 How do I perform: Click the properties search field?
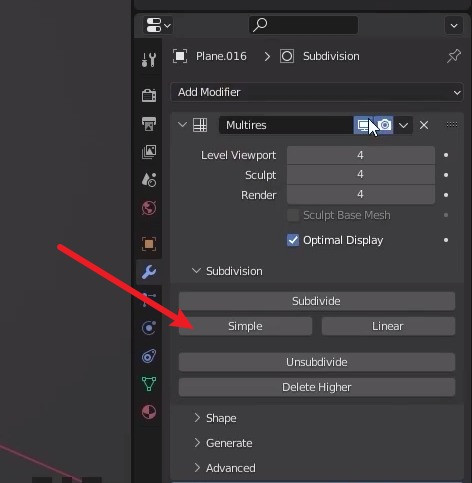(303, 25)
